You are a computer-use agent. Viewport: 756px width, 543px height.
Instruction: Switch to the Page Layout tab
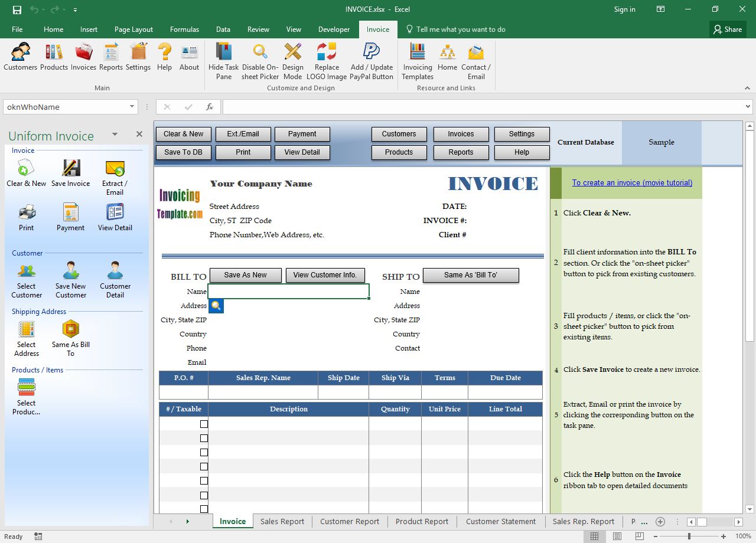pyautogui.click(x=133, y=30)
